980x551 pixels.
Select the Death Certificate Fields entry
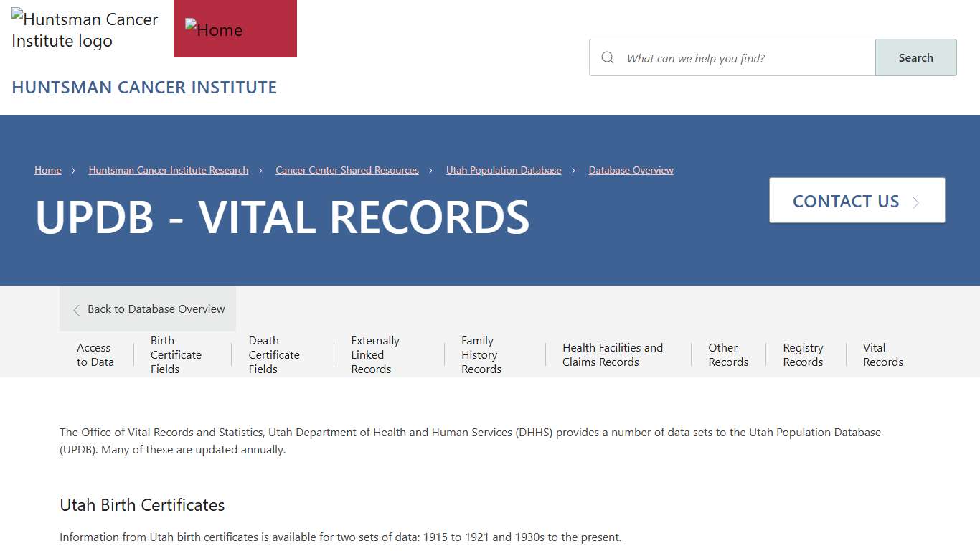coord(273,354)
